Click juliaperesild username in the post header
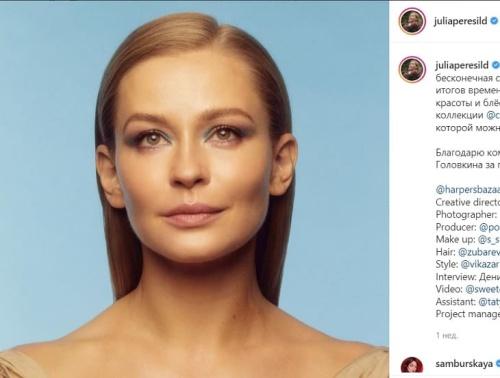The height and width of the screenshot is (378, 500). (x=461, y=21)
